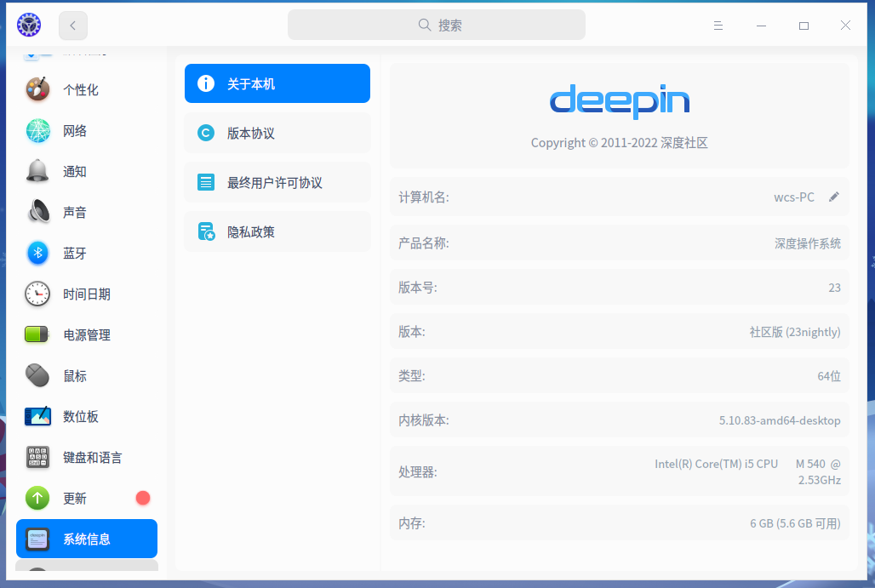Open the 电源管理 (Power) battery icon
The image size is (875, 588).
coord(37,334)
